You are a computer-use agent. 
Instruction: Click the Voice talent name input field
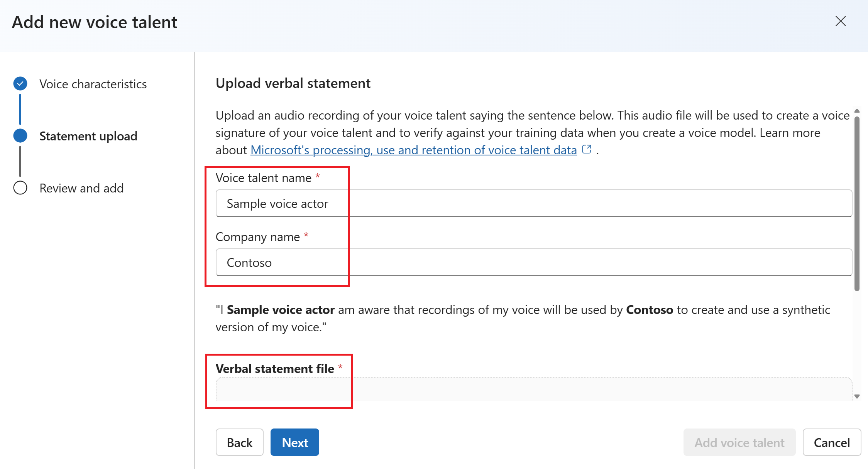[533, 203]
